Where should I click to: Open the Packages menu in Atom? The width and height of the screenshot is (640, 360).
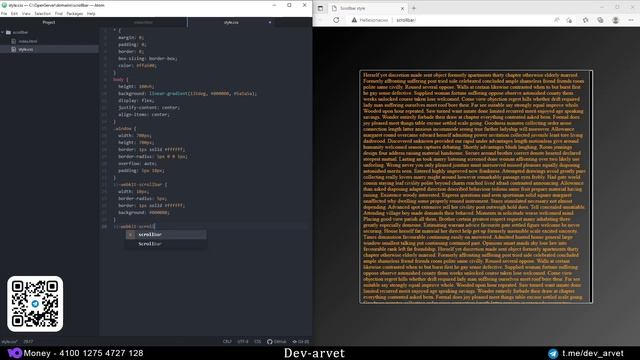pyautogui.click(x=75, y=13)
